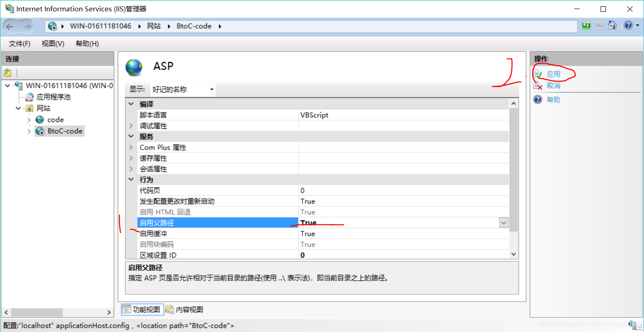Open the 视图(V) menu

pyautogui.click(x=53, y=44)
